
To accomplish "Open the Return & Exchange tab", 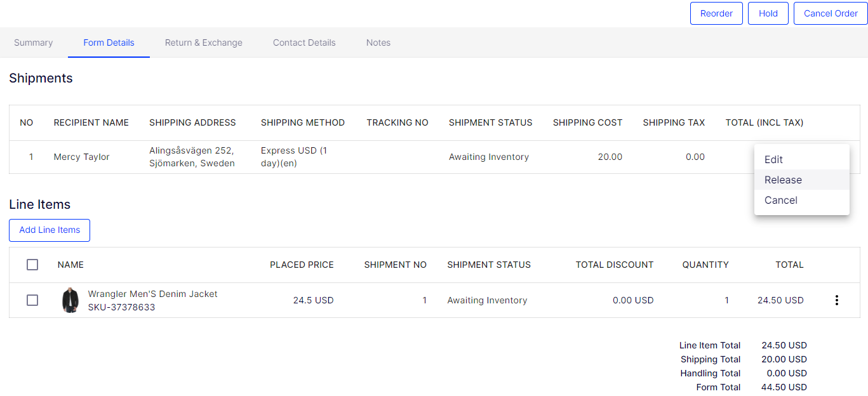I will point(203,43).
